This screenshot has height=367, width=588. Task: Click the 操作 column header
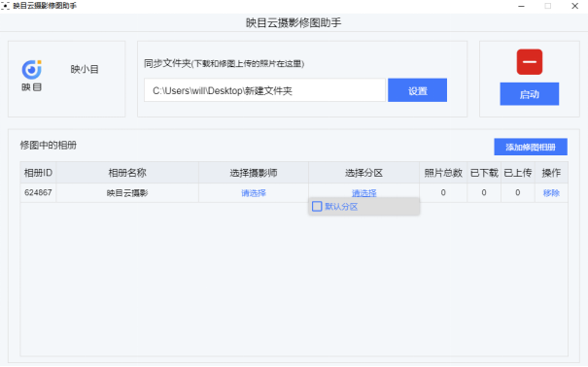pyautogui.click(x=551, y=173)
